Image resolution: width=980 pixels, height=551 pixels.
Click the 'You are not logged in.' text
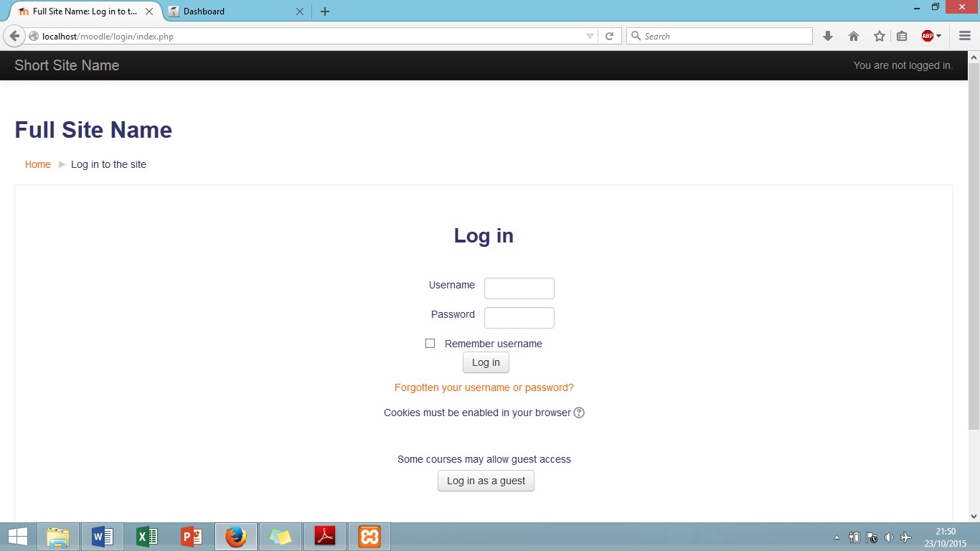(903, 65)
